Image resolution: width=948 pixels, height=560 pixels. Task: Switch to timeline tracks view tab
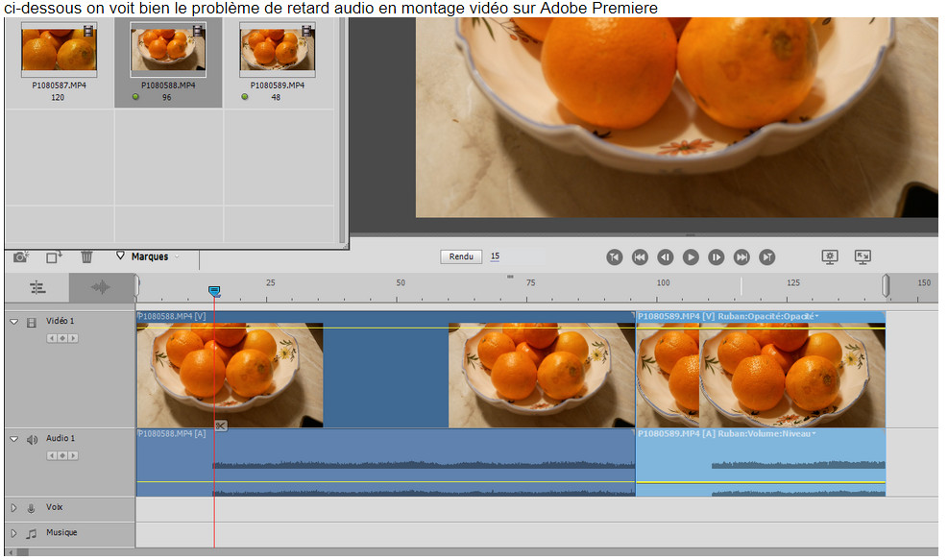(x=37, y=286)
